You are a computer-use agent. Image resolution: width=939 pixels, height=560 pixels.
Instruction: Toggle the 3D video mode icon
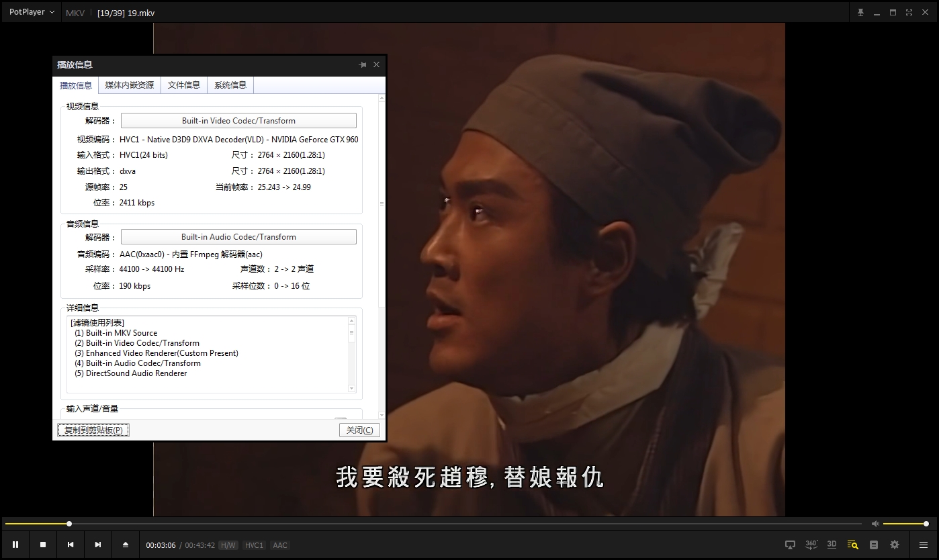point(832,545)
